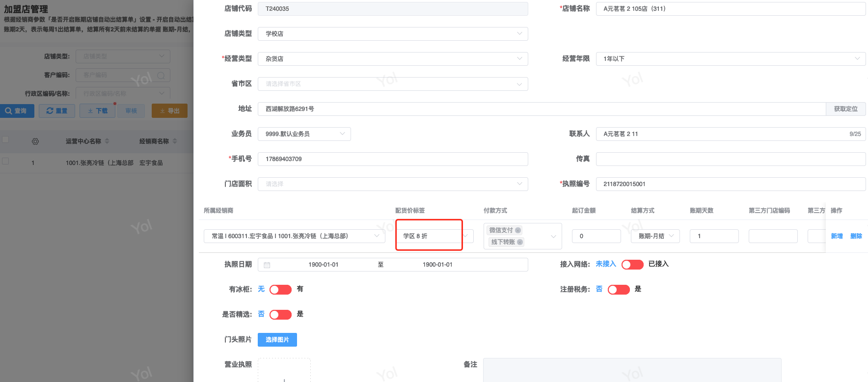Open the 门店面积 dropdown
Viewport: 868px width, 382px height.
pos(393,184)
